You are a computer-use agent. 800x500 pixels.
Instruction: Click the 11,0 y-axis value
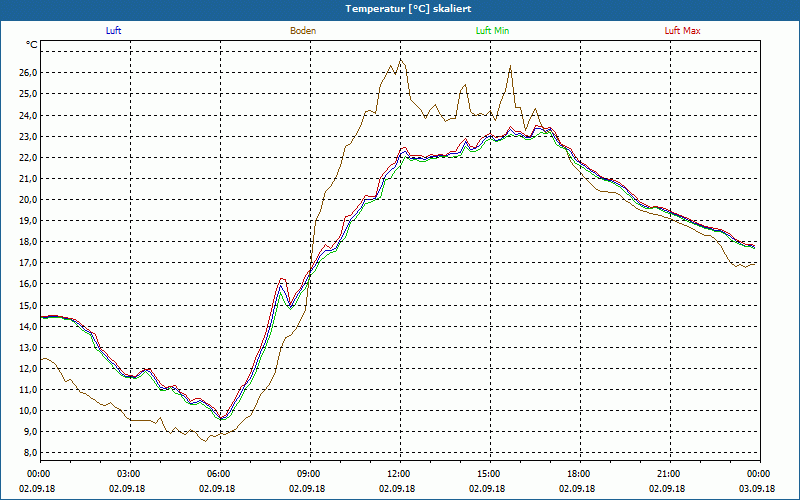coord(29,389)
